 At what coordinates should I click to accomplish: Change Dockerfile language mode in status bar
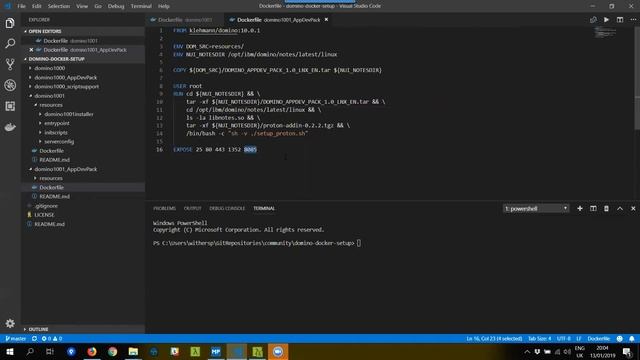(x=598, y=338)
